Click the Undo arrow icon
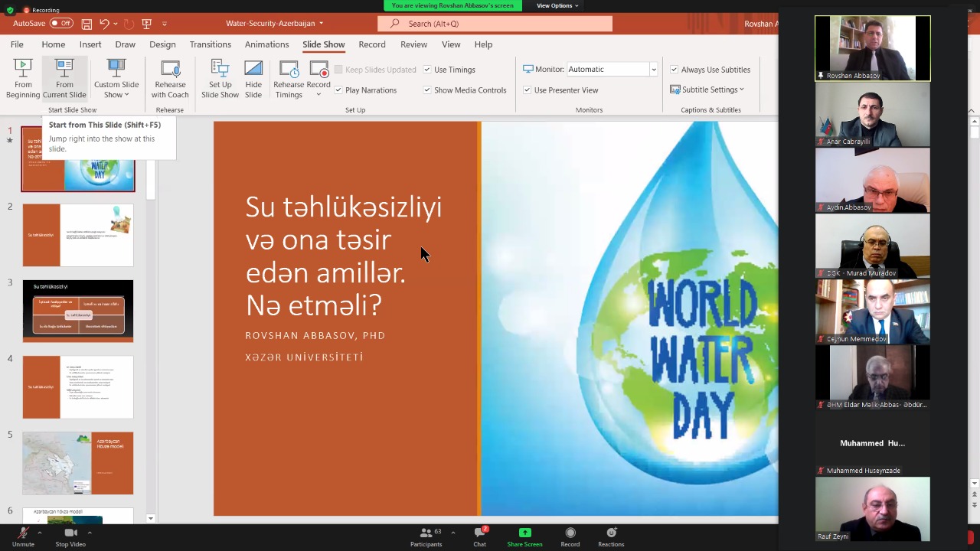Screen dimensions: 980x551 coord(104,24)
